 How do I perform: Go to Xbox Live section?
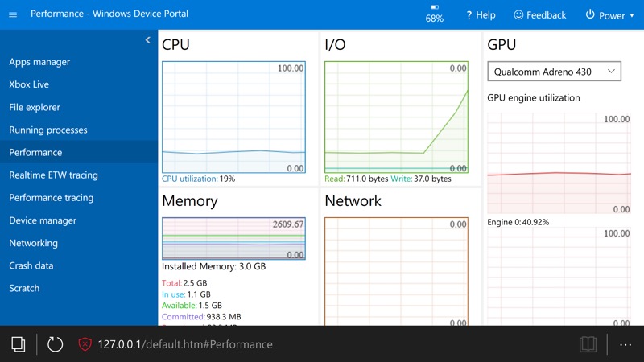pos(29,84)
